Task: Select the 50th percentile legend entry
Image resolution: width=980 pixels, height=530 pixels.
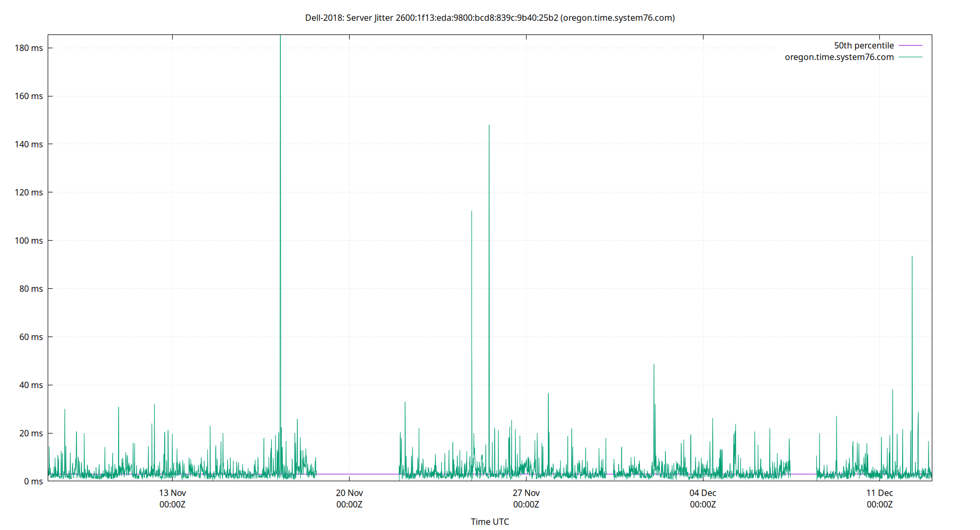Action: pyautogui.click(x=863, y=45)
